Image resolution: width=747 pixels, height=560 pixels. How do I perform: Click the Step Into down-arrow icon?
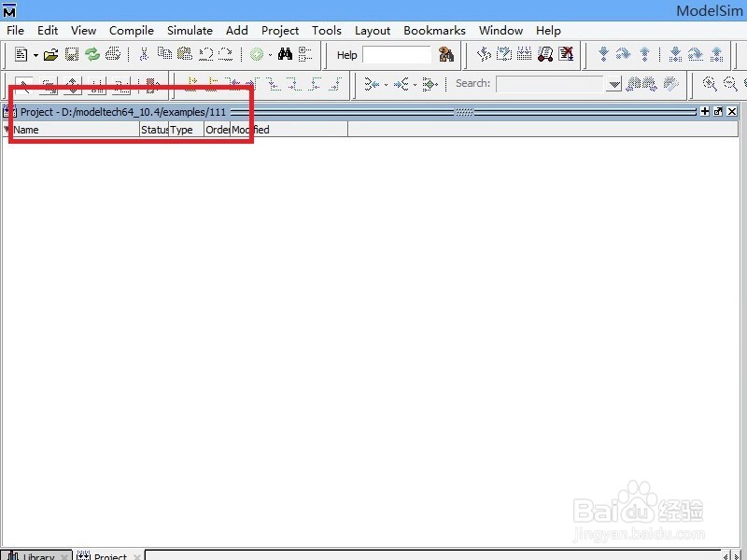603,54
